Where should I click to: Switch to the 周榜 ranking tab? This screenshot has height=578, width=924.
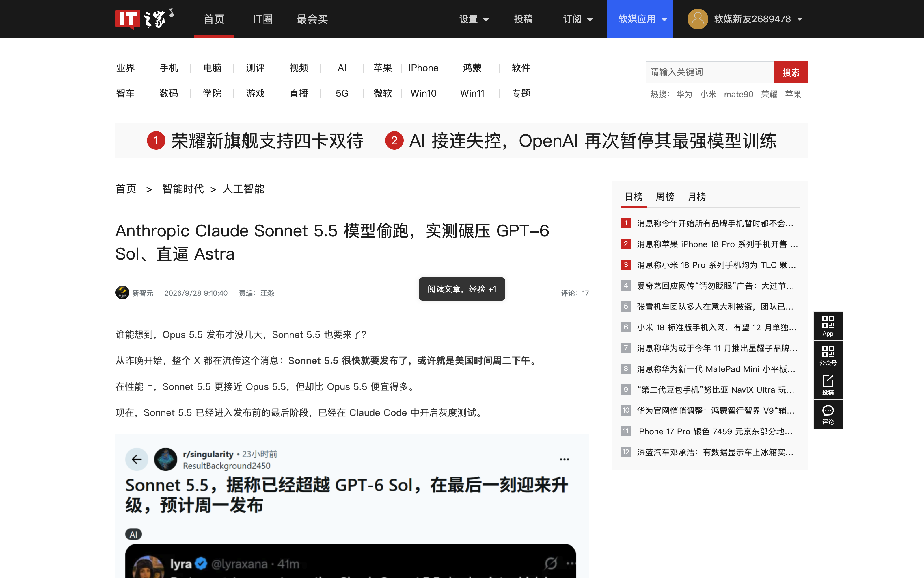click(x=665, y=197)
